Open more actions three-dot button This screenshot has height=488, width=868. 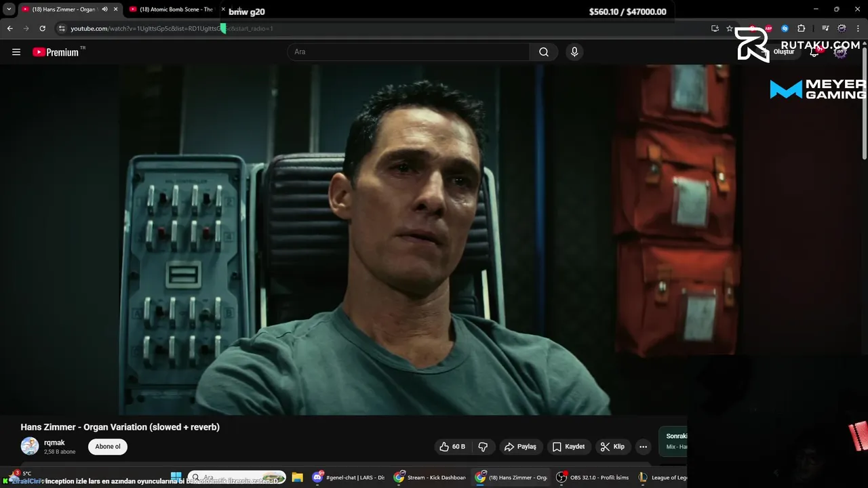(643, 447)
